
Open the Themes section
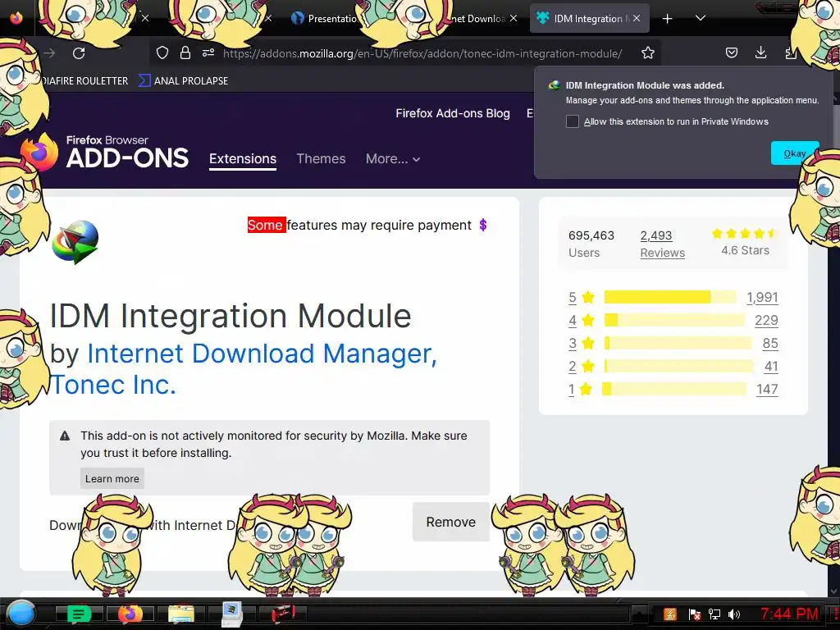coord(321,158)
